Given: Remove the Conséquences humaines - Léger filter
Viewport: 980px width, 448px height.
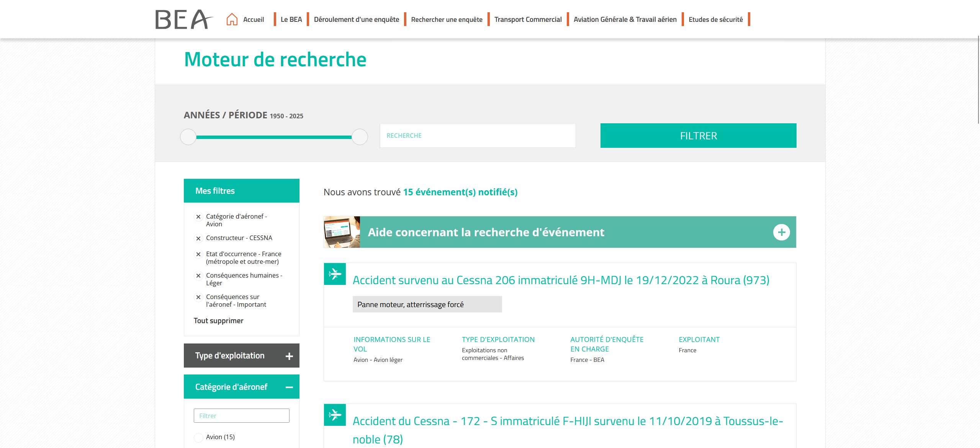Looking at the screenshot, I should (x=198, y=275).
